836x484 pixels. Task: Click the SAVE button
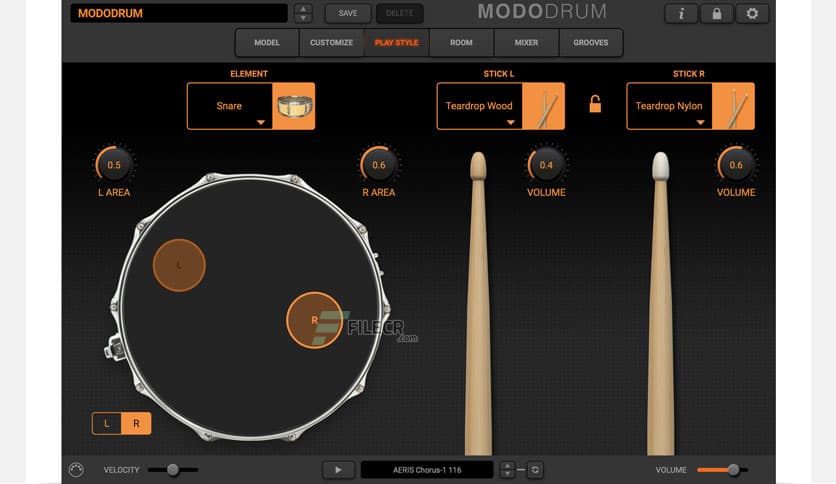click(348, 13)
